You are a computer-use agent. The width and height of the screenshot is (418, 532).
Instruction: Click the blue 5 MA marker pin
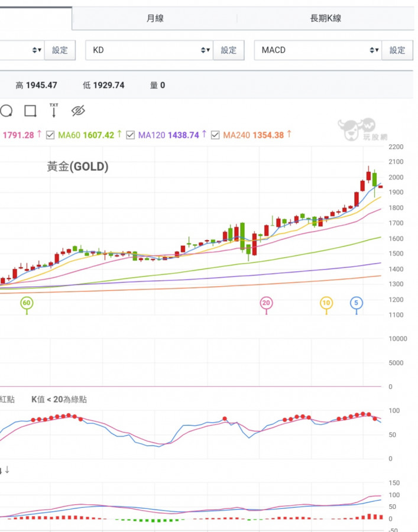tap(356, 303)
